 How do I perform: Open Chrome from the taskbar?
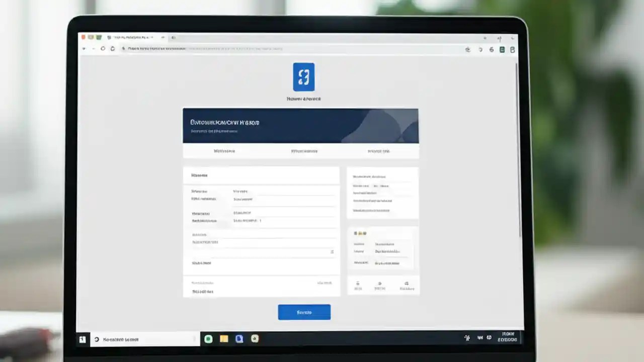(239, 339)
